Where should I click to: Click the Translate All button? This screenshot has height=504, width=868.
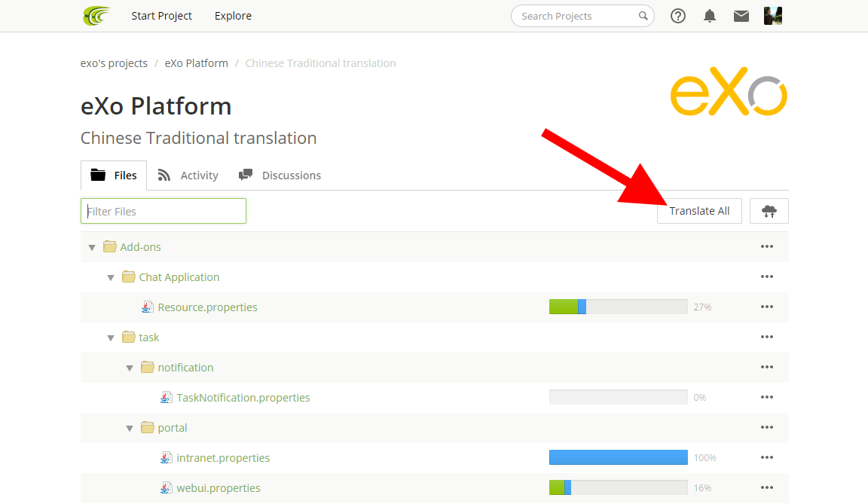tap(699, 211)
